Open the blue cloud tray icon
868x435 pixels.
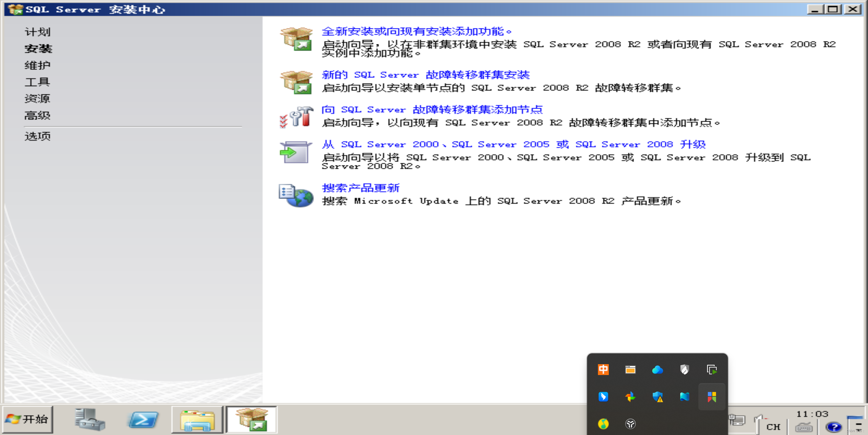tap(657, 370)
